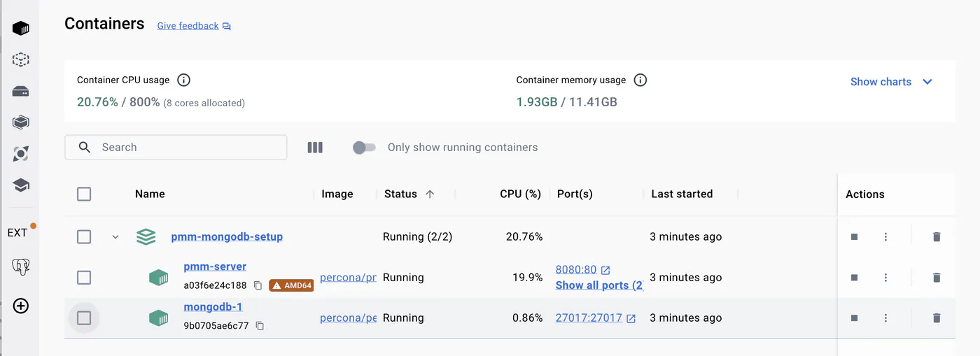Click the 0.86% CPU cell
980x356 pixels.
tap(527, 318)
